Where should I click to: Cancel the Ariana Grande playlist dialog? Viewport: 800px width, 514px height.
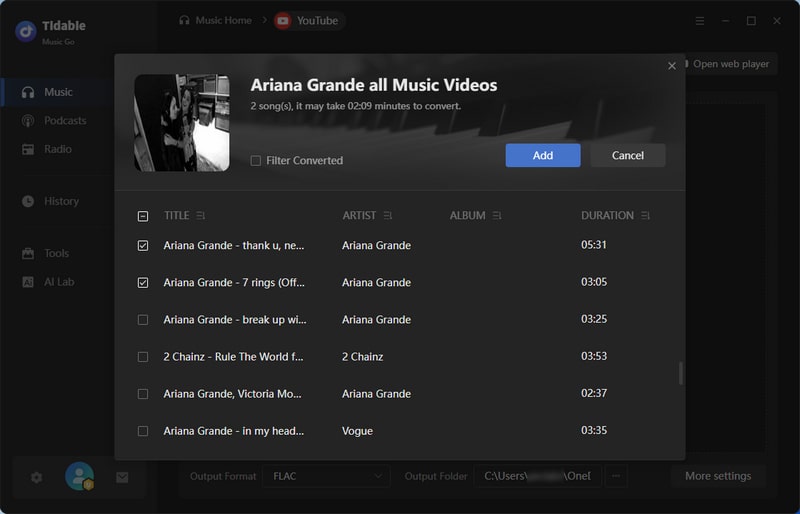coord(628,155)
